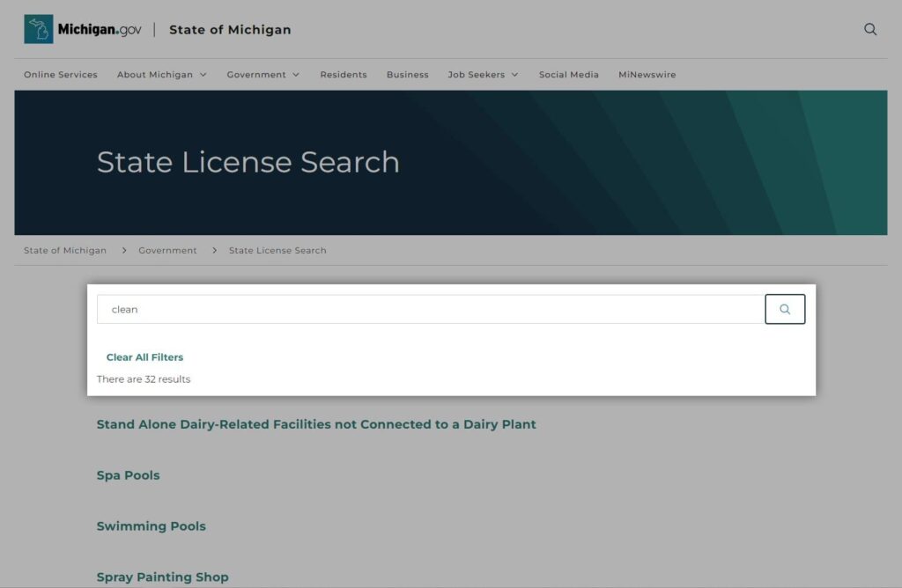Open the Spa Pools license result
This screenshot has width=902, height=588.
(128, 474)
